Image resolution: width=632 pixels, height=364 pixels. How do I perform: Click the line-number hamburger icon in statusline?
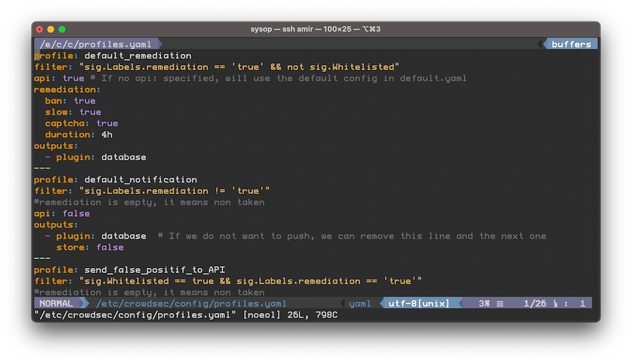(x=500, y=303)
